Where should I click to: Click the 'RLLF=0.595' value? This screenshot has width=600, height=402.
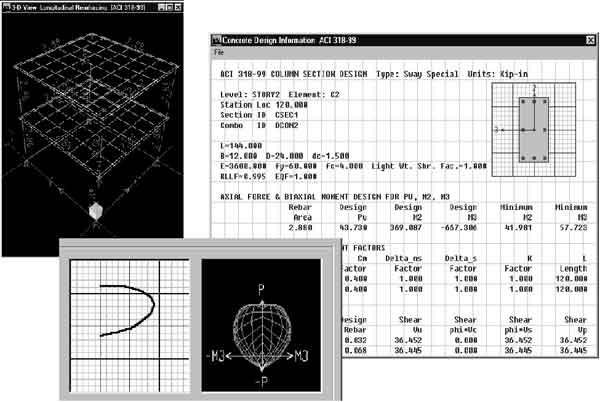(243, 176)
